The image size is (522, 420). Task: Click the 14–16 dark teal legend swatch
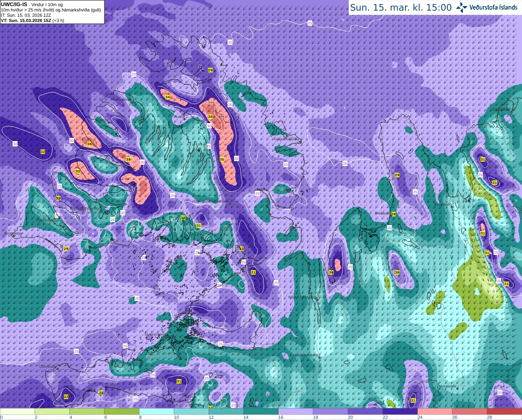coord(261,411)
